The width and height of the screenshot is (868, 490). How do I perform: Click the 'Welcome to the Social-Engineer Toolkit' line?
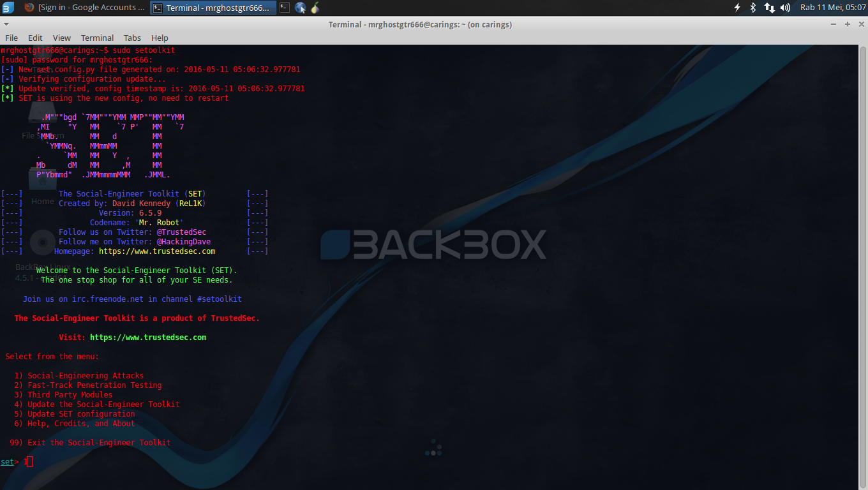(137, 271)
